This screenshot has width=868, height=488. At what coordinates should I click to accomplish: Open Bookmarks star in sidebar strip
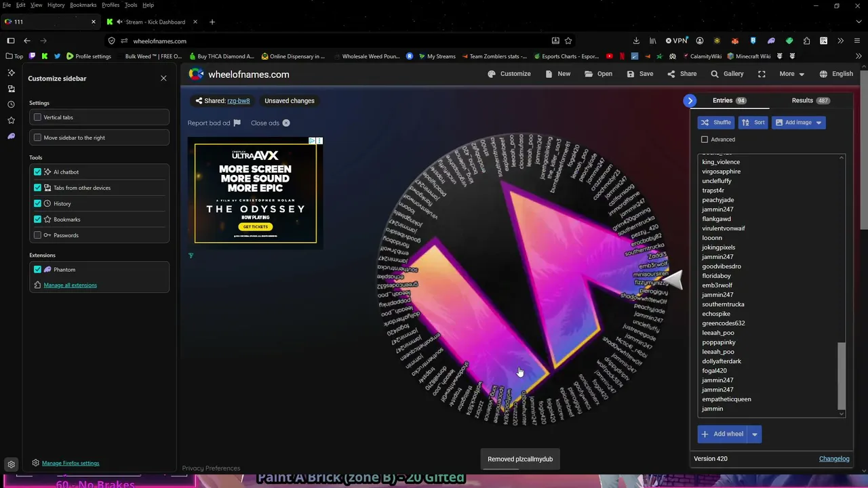point(11,120)
